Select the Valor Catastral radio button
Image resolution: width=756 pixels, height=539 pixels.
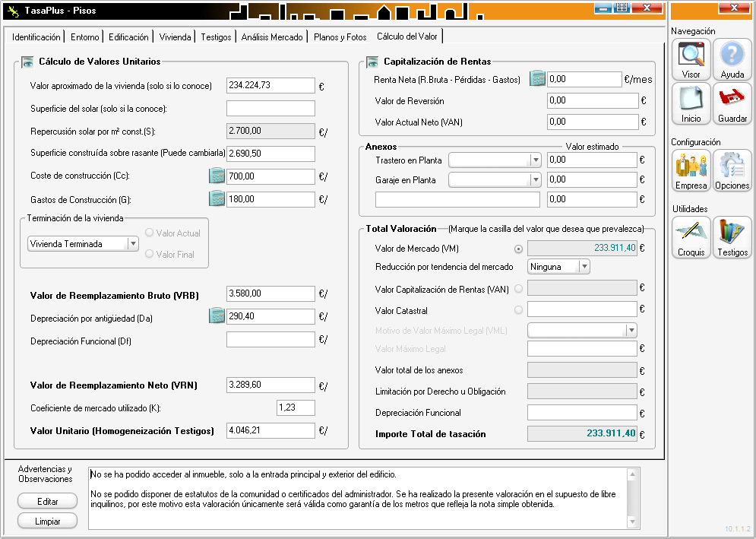tap(519, 309)
